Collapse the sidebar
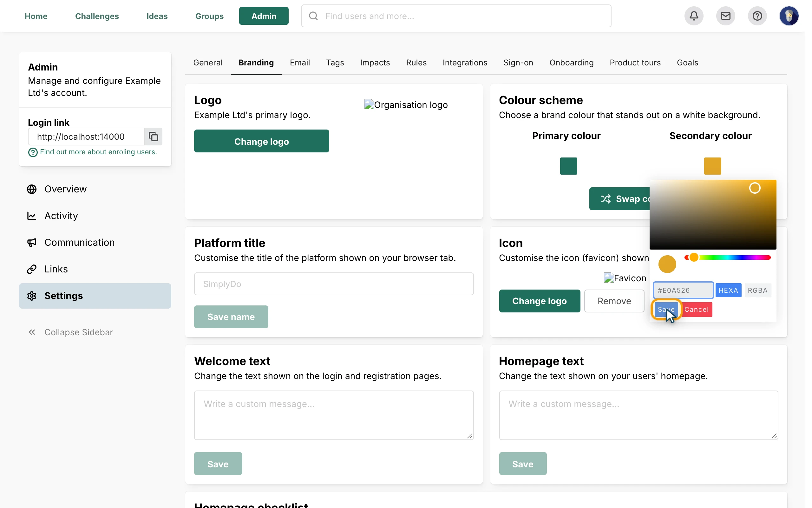Image resolution: width=812 pixels, height=508 pixels. [x=70, y=332]
